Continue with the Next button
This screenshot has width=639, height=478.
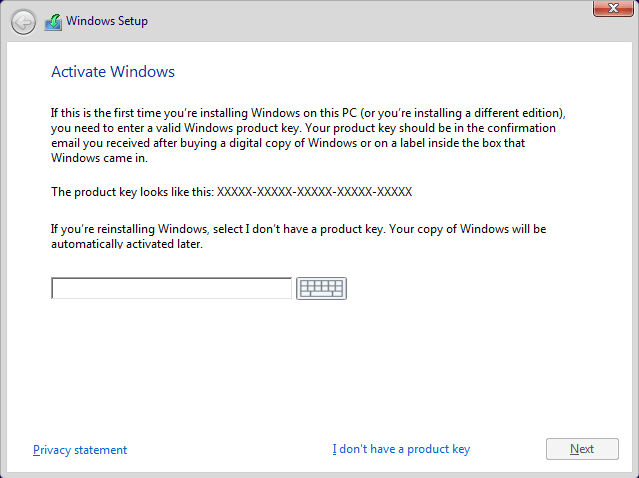[582, 449]
